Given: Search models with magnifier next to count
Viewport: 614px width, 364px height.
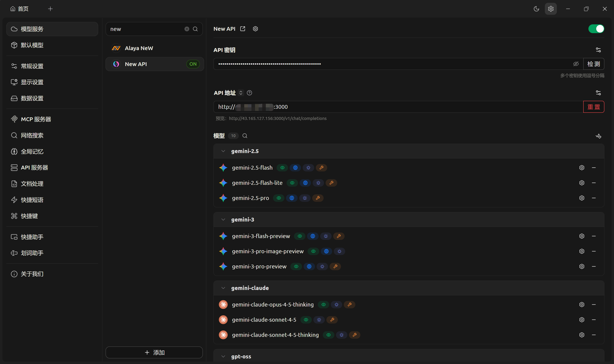Looking at the screenshot, I should click(245, 136).
